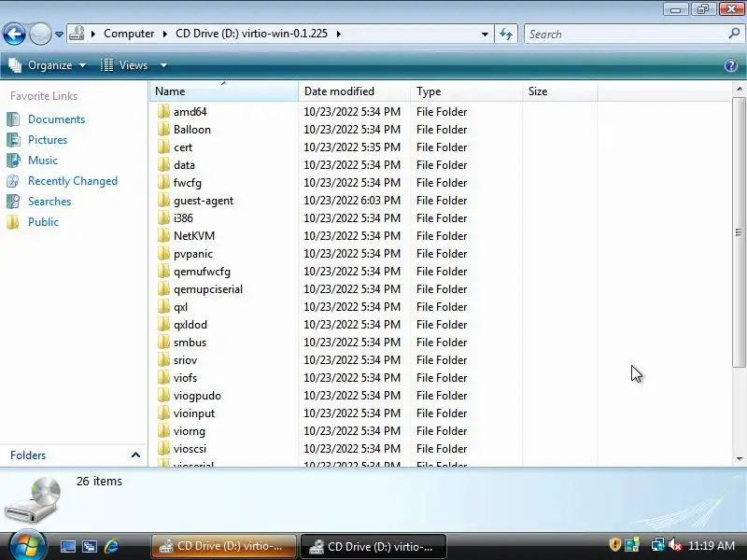
Task: Click the muted volume tray icon
Action: click(x=674, y=545)
